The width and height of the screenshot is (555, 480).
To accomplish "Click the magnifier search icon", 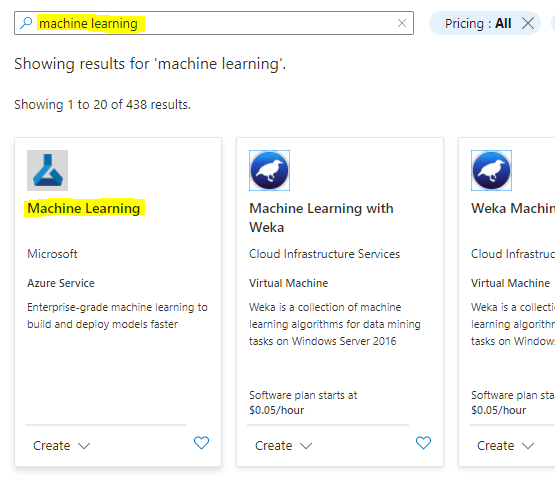I will click(x=26, y=23).
